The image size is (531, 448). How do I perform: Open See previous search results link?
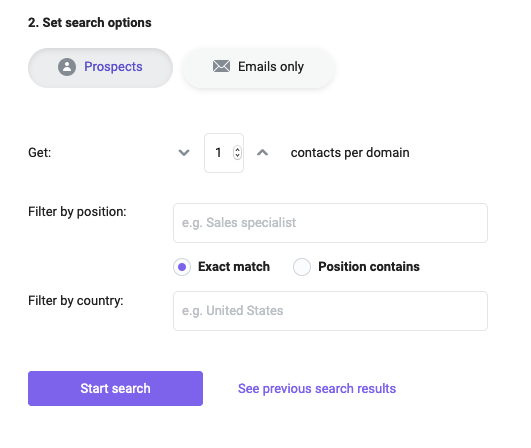click(x=317, y=388)
